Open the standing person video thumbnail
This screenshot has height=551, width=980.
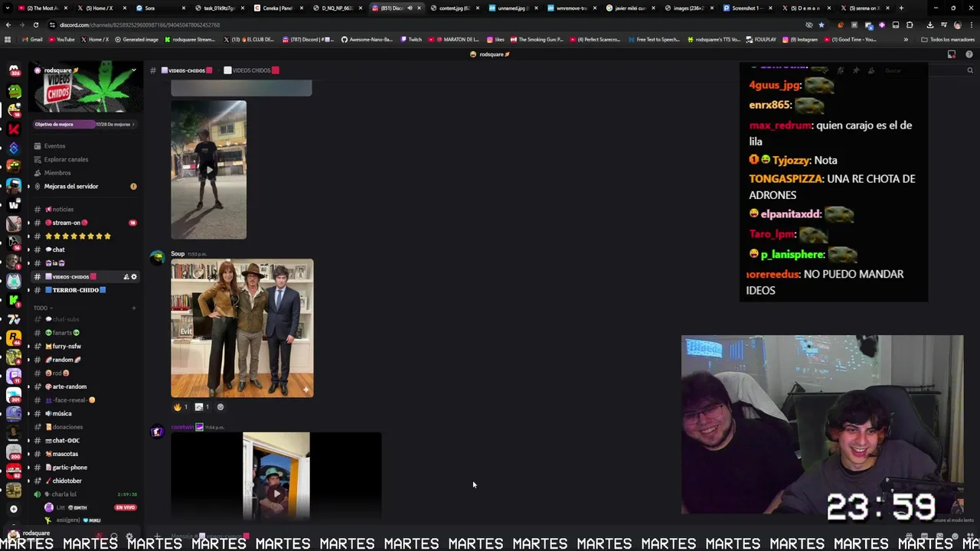(208, 170)
